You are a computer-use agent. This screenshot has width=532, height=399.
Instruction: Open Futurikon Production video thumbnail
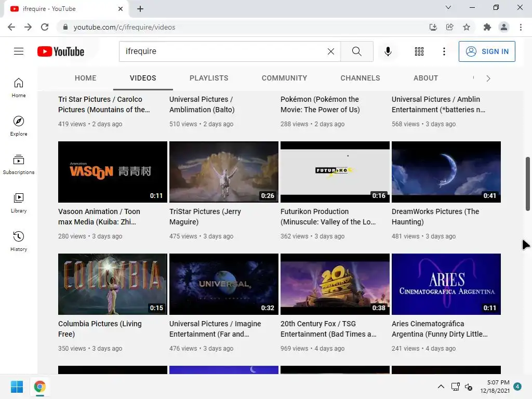335,172
